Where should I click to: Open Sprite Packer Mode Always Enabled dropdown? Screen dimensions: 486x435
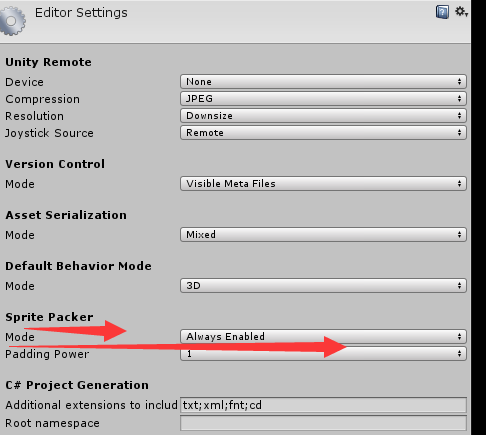pos(323,337)
